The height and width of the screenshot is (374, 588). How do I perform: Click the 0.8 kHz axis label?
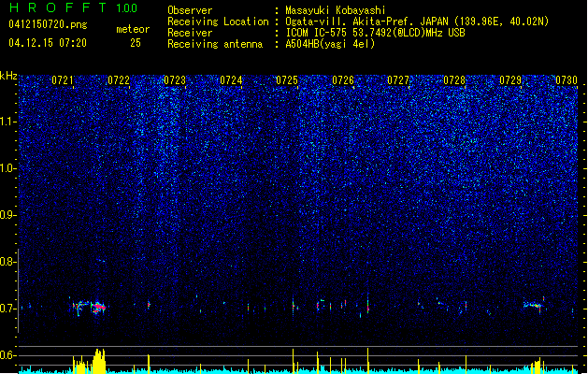tap(7, 262)
